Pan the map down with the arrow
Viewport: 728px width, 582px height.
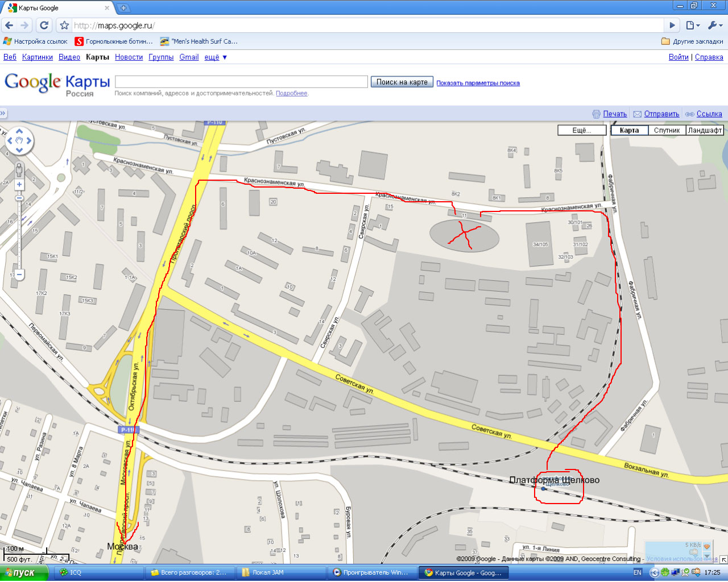tap(19, 150)
